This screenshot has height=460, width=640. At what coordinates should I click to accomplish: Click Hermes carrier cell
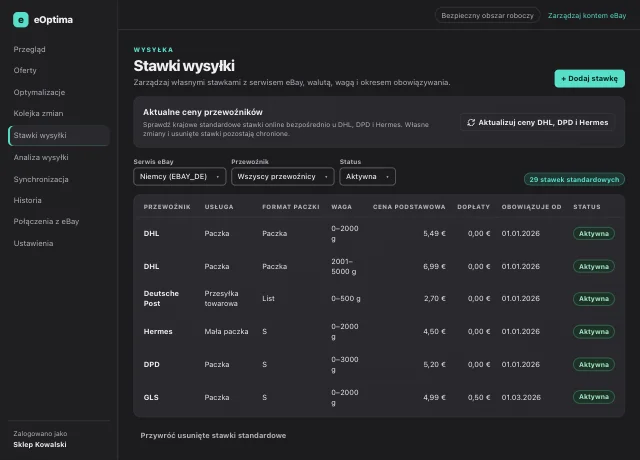[158, 331]
